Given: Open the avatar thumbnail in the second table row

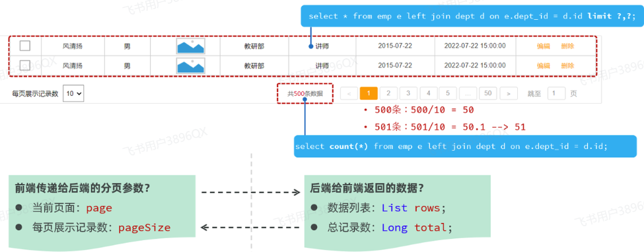Looking at the screenshot, I should click(191, 65).
